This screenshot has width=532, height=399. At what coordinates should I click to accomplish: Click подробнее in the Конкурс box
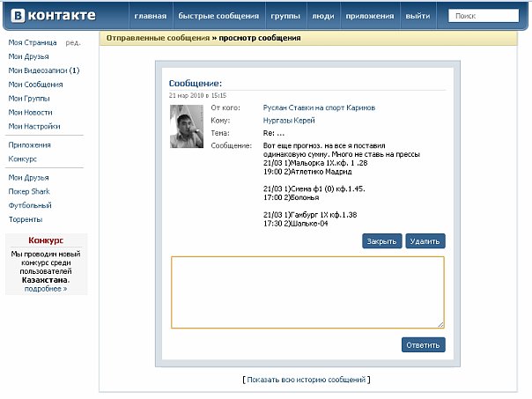45,288
